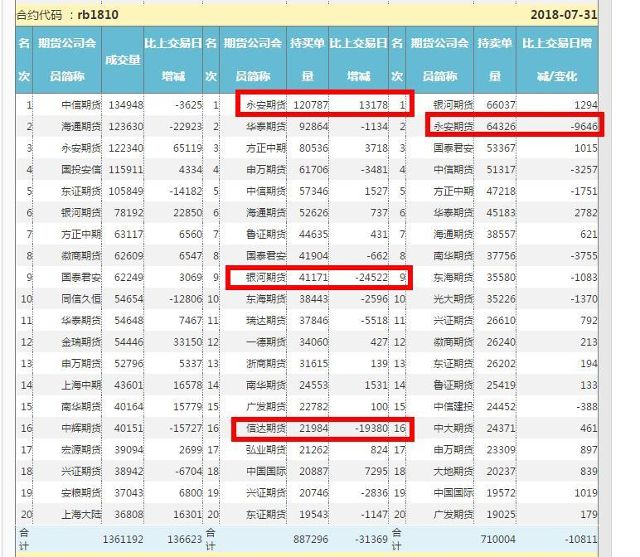This screenshot has height=557, width=640.
Task: Click volume value 105849 for 东证期货
Action: tap(126, 191)
